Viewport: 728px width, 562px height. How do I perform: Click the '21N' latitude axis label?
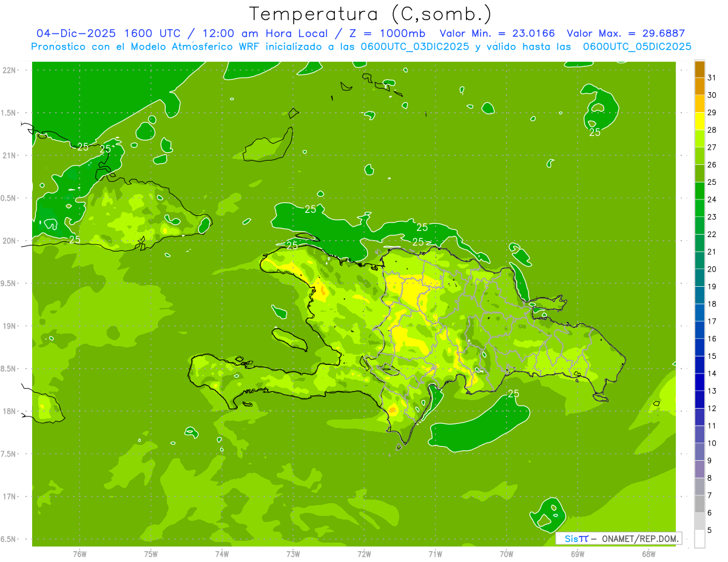tap(9, 155)
